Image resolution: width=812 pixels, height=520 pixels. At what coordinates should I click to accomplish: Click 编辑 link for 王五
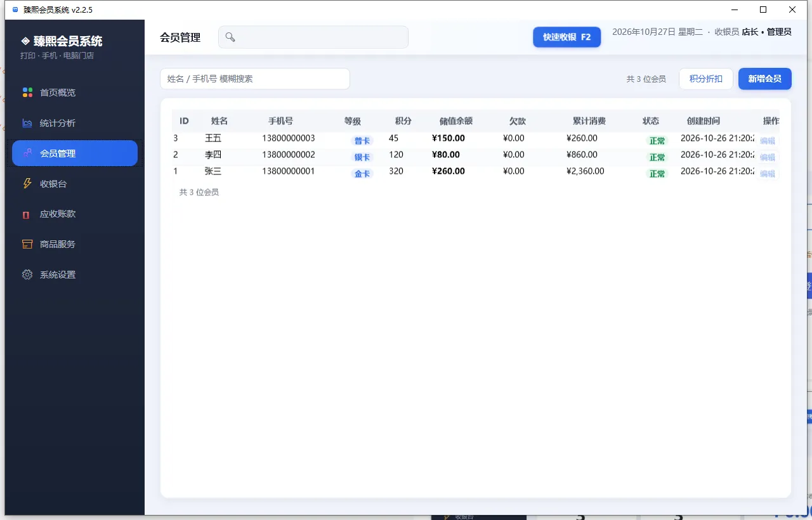click(x=768, y=141)
